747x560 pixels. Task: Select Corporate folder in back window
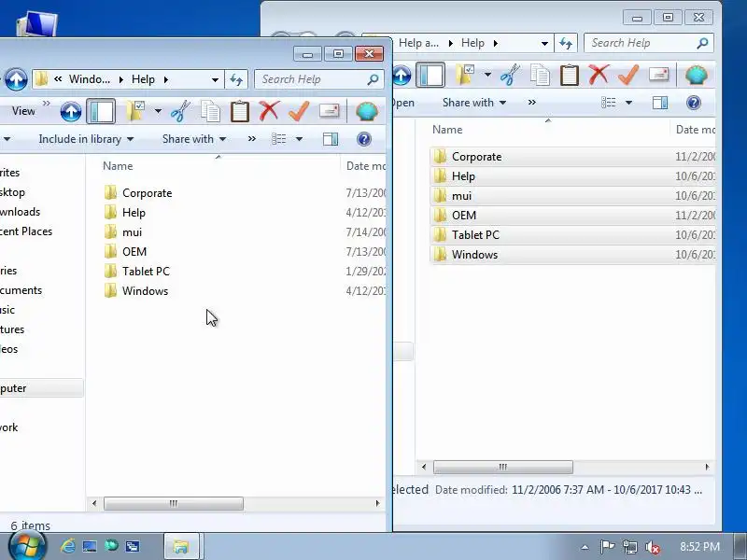(477, 156)
